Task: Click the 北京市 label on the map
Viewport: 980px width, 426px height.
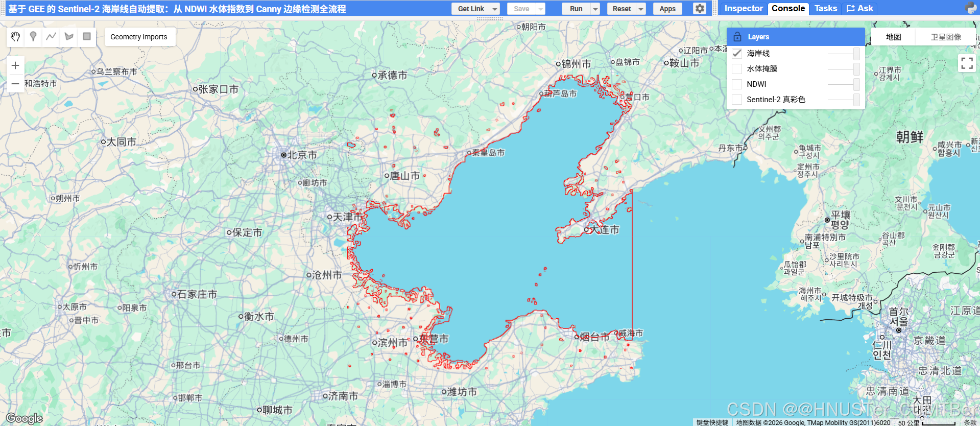Action: click(x=302, y=155)
